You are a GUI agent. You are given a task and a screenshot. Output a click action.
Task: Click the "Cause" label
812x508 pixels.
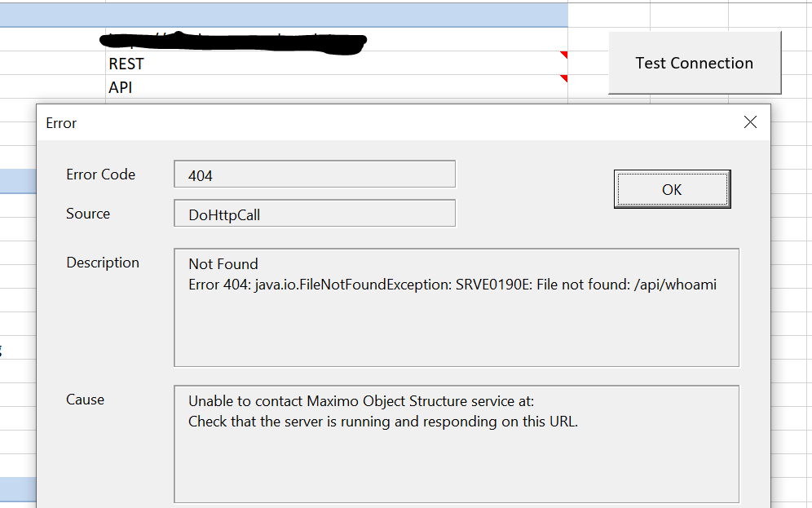pyautogui.click(x=85, y=400)
